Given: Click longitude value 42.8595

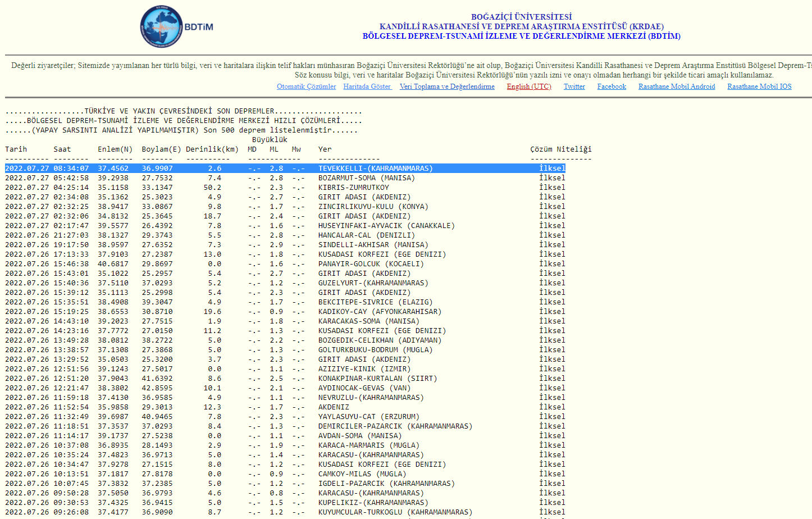Looking at the screenshot, I should point(157,388).
